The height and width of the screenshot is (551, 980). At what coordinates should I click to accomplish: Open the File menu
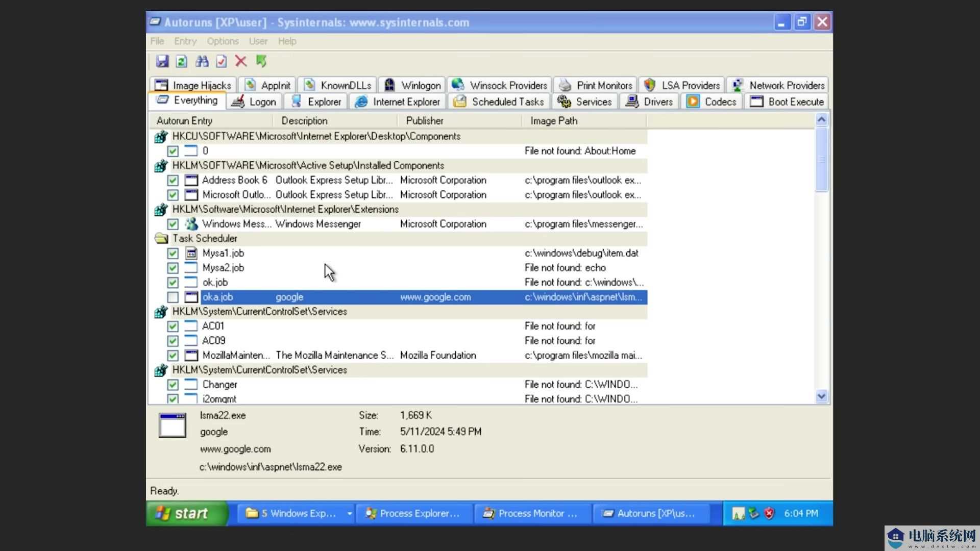(157, 41)
